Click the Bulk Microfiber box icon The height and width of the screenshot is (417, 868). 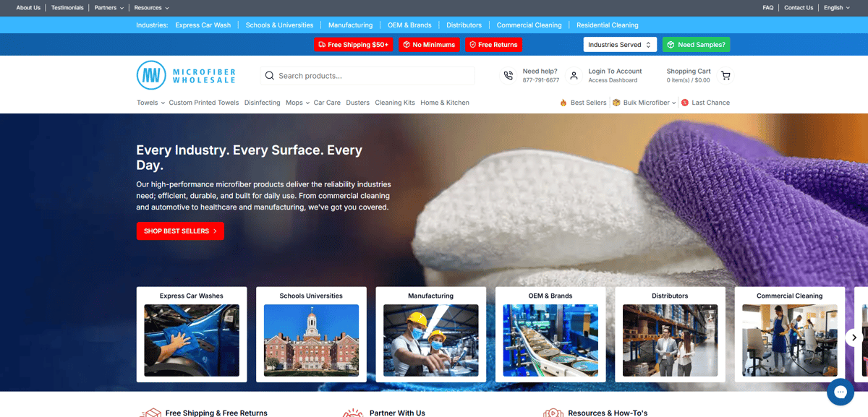tap(616, 103)
